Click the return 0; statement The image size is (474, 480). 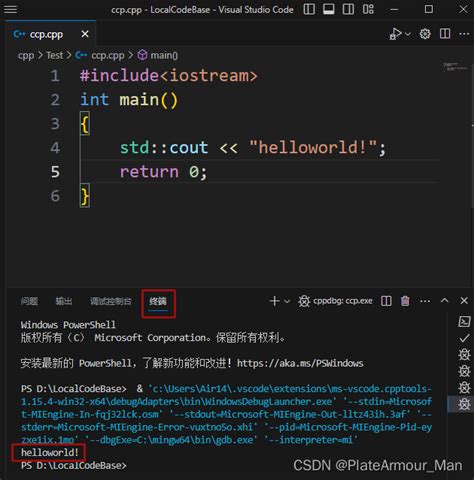click(x=163, y=172)
